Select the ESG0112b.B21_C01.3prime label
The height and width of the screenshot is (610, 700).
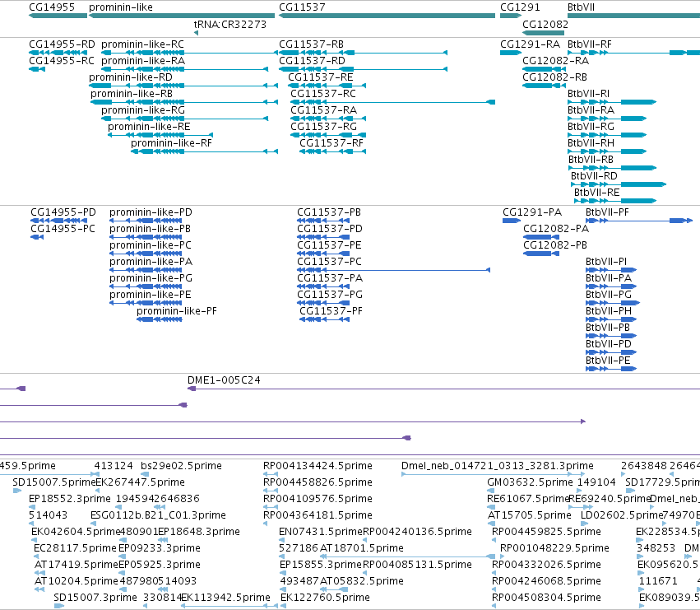pyautogui.click(x=158, y=515)
